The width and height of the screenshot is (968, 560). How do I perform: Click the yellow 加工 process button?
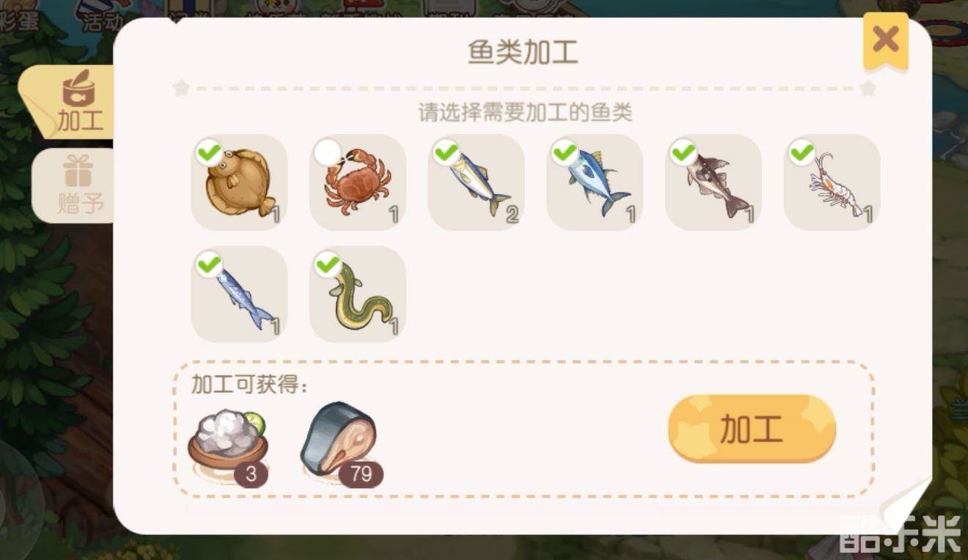(x=752, y=430)
